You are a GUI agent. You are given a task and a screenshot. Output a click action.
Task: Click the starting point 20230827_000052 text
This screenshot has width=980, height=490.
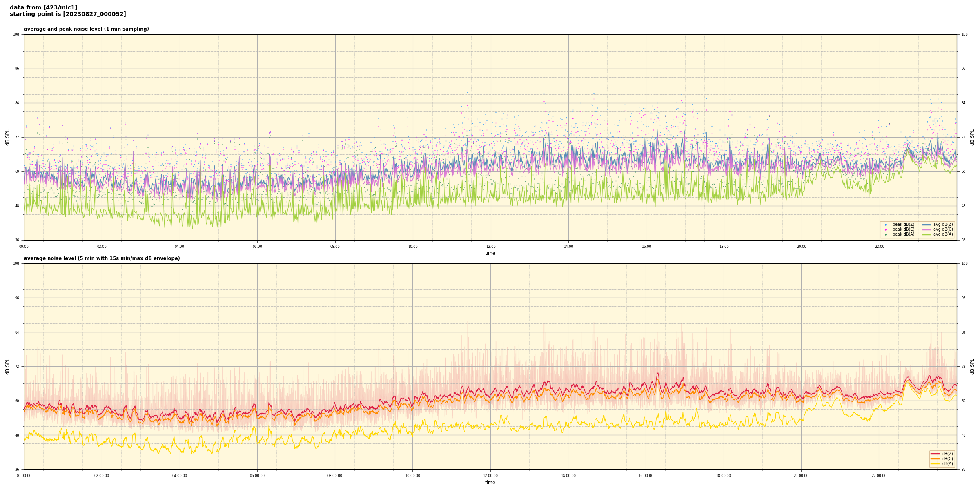[68, 14]
